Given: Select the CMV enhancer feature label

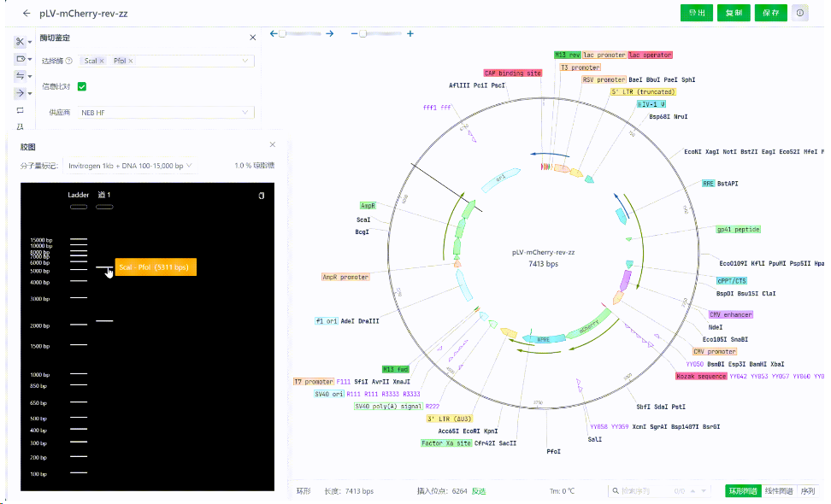Looking at the screenshot, I should pos(731,314).
